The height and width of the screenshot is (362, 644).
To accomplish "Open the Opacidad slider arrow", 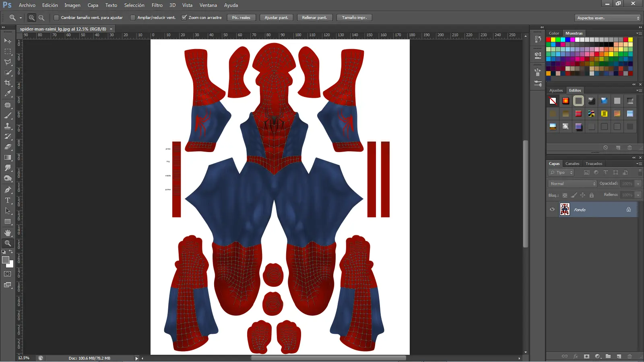I will pos(638,184).
